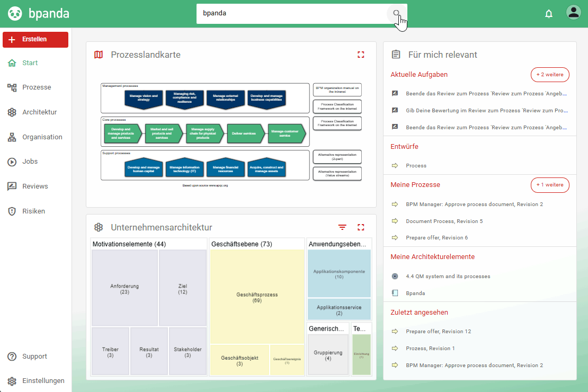This screenshot has height=392, width=588.
Task: Click the Für mich relevant clipboard icon
Action: (x=396, y=55)
